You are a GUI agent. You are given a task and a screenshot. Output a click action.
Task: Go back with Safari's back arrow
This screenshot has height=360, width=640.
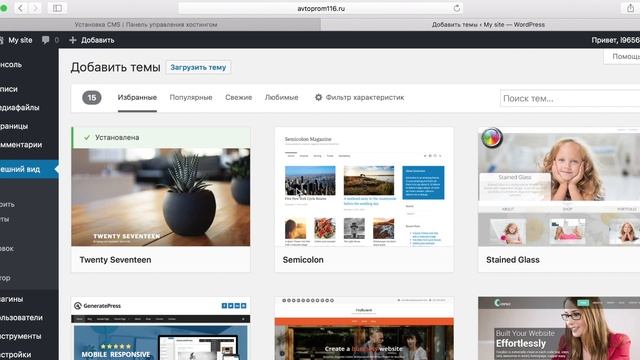(x=20, y=8)
